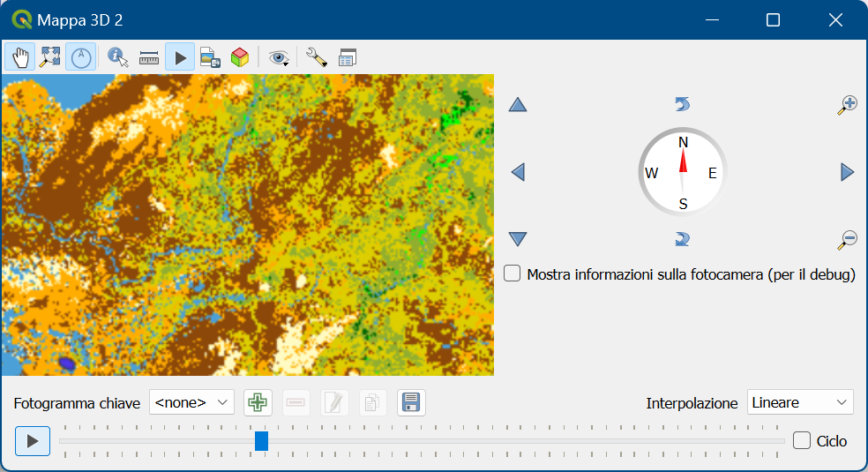Rotate view clockwise below compass

(683, 239)
